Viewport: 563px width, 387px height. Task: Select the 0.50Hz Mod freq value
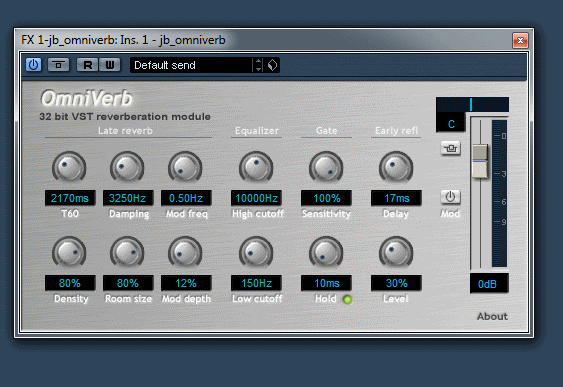click(x=186, y=198)
